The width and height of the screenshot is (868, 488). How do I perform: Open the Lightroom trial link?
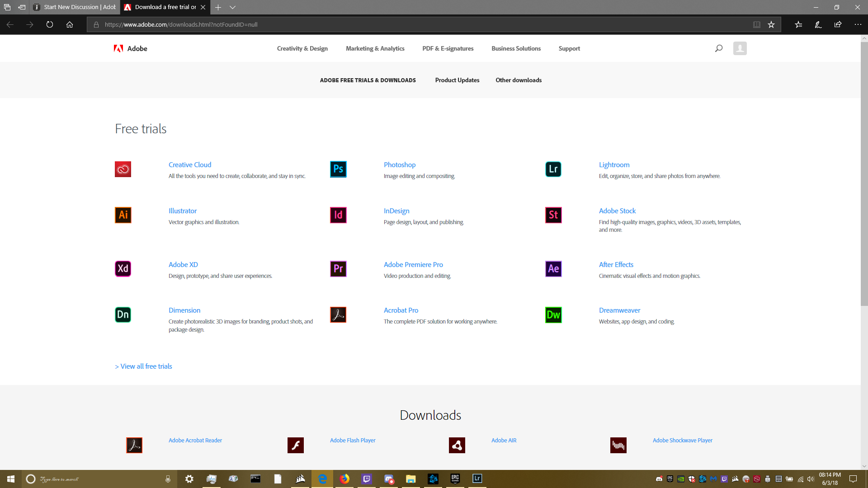click(614, 165)
